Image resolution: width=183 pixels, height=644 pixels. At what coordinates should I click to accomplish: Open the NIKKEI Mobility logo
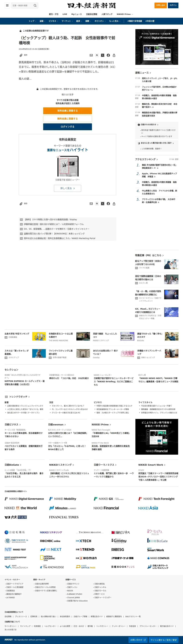point(63,499)
